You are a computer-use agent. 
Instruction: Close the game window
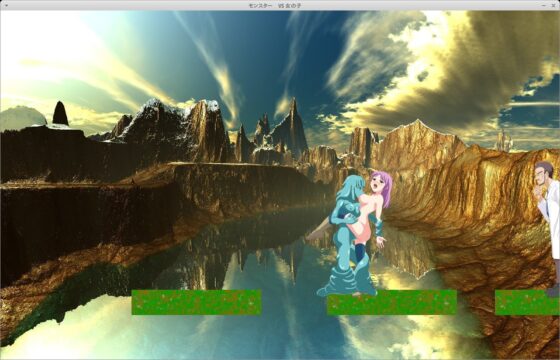(x=553, y=5)
